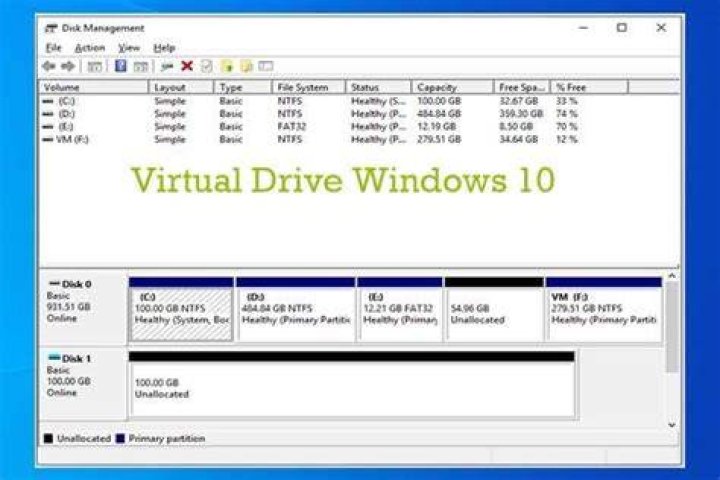Click the Forward arrow in the toolbar
The image size is (720, 480).
pos(68,67)
